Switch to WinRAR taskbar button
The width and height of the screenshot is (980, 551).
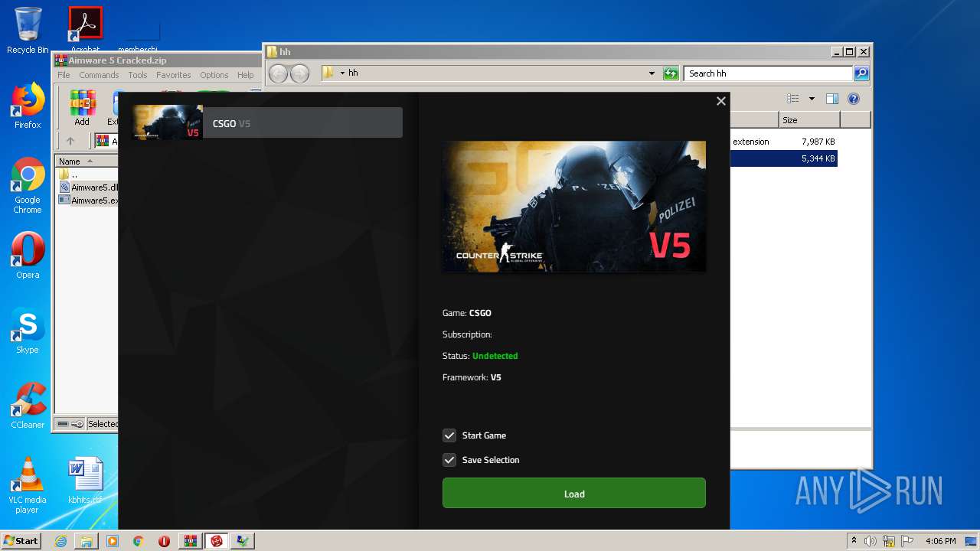coord(191,541)
